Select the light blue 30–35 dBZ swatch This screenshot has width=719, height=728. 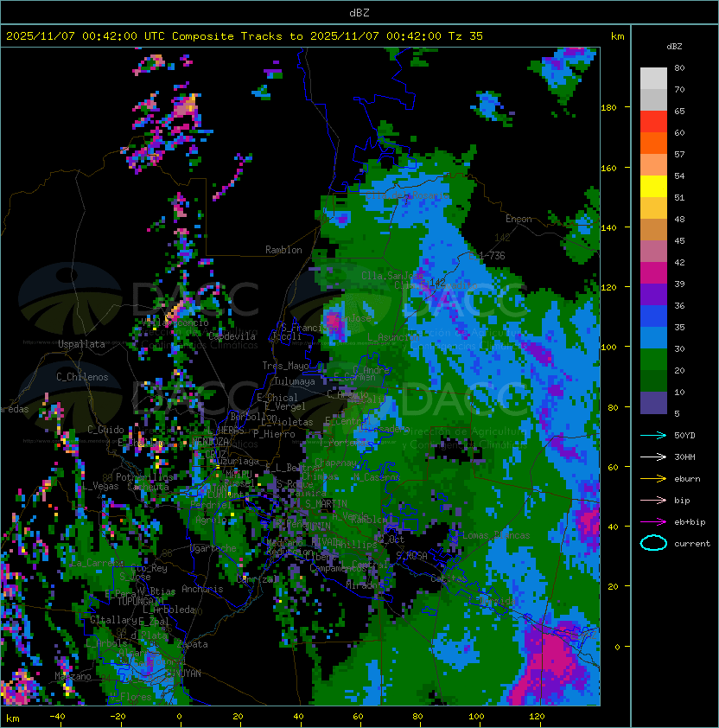click(653, 337)
